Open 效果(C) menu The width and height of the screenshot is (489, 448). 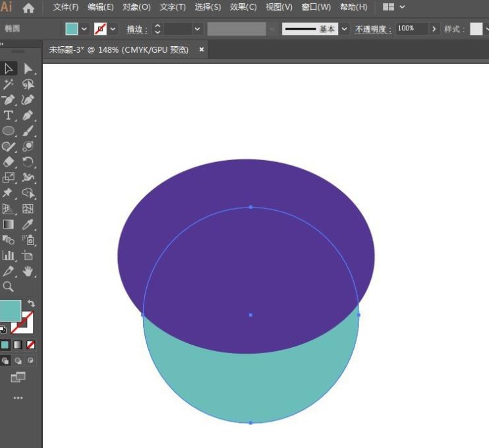pyautogui.click(x=243, y=7)
